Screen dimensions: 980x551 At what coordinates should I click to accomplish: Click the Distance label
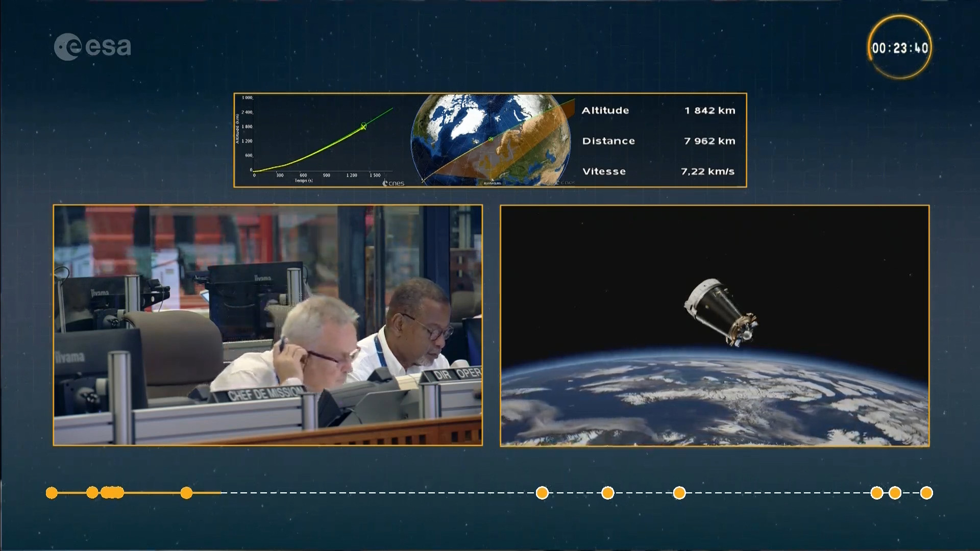tap(608, 141)
